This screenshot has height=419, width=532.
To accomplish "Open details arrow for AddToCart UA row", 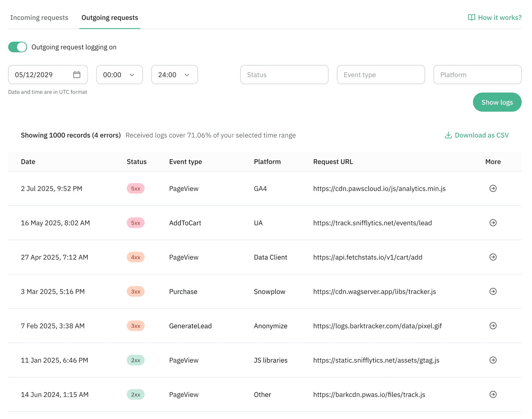I will [493, 223].
